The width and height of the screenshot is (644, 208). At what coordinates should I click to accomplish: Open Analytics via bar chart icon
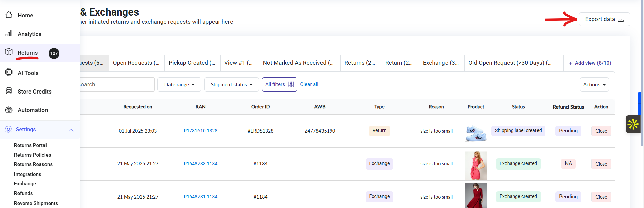pos(9,33)
